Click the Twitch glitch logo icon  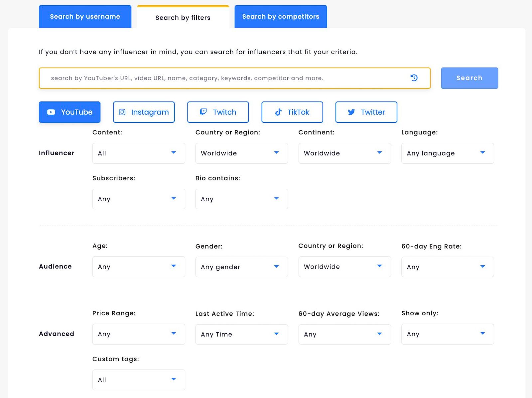204,112
